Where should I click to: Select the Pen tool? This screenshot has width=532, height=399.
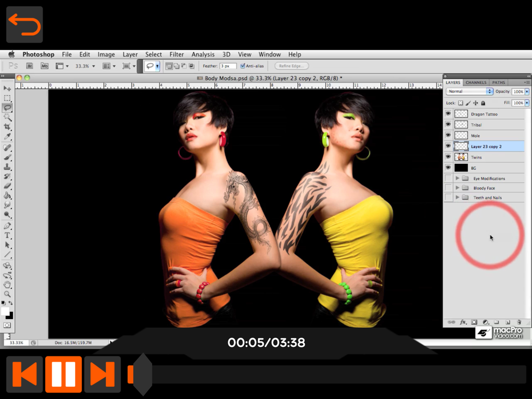(7, 226)
